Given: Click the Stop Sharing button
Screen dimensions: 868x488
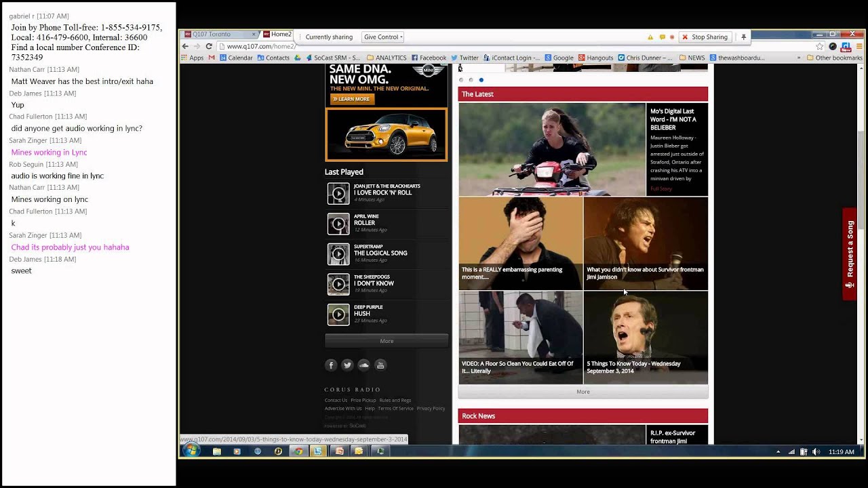Looking at the screenshot, I should pos(705,37).
